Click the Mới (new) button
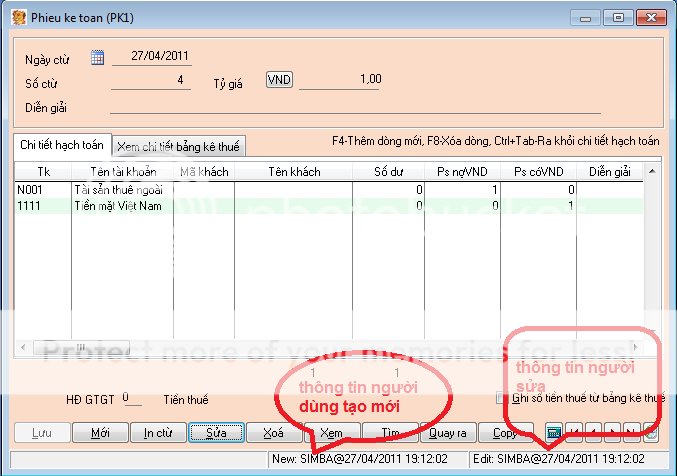This screenshot has width=677, height=476. pos(100,433)
